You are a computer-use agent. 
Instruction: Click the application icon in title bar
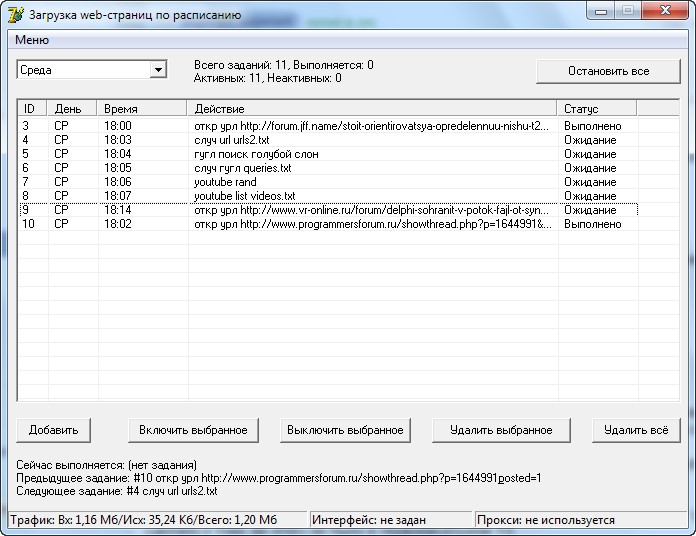(16, 14)
